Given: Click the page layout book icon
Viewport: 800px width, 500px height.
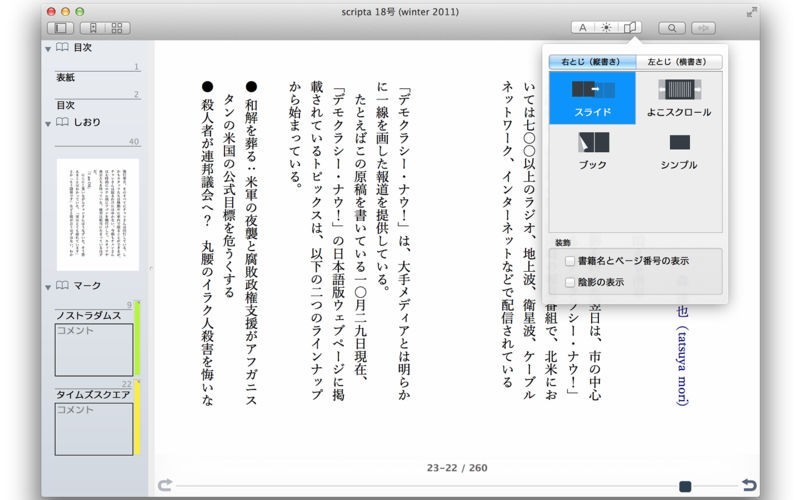Looking at the screenshot, I should [x=629, y=28].
